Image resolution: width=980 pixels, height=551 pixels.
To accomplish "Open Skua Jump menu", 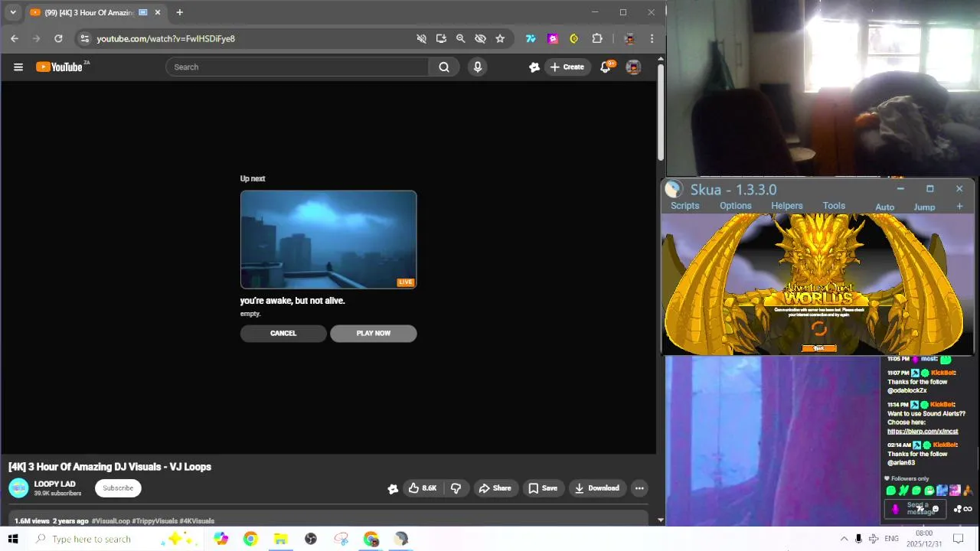I will pyautogui.click(x=924, y=207).
